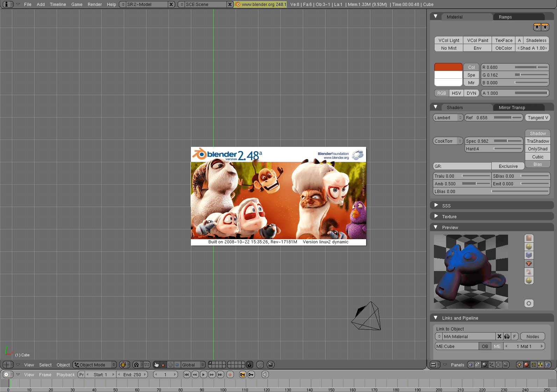Toggle the TexFace option
Screen dimensions: 557x392
504,40
